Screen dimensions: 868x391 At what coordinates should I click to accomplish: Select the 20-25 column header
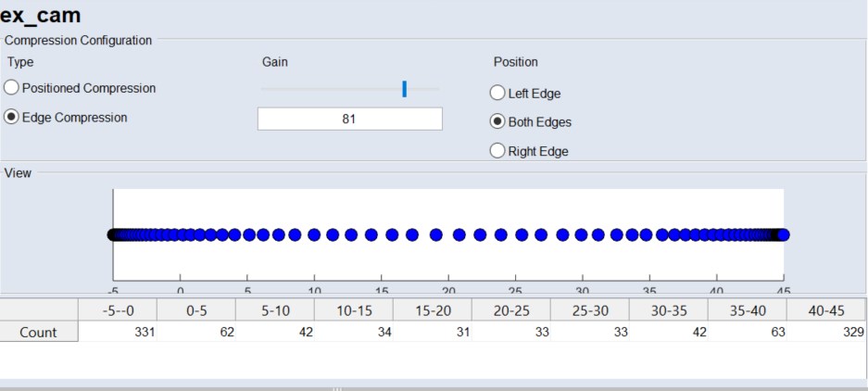pyautogui.click(x=511, y=309)
